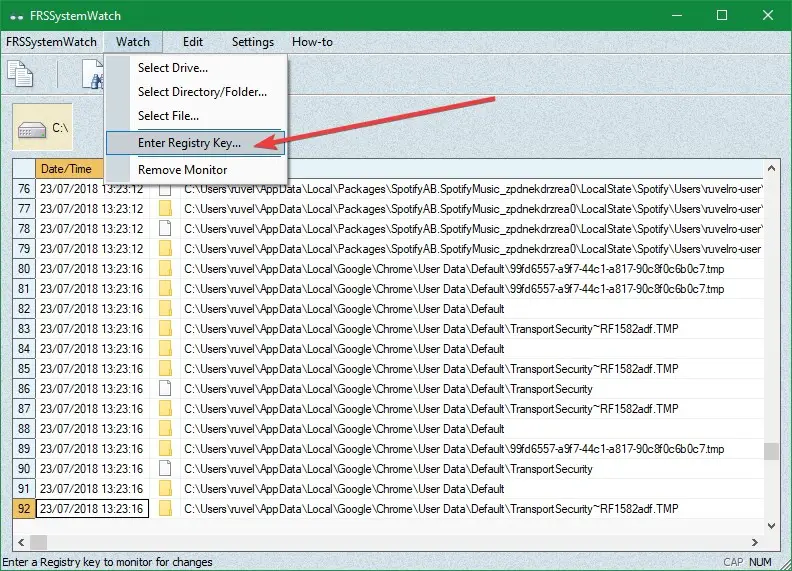Choose Select File... menu entry
This screenshot has width=792, height=571.
click(x=196, y=116)
